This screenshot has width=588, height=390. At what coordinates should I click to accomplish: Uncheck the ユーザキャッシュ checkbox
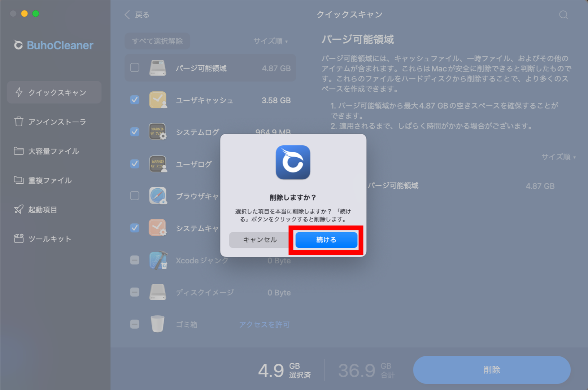click(135, 100)
